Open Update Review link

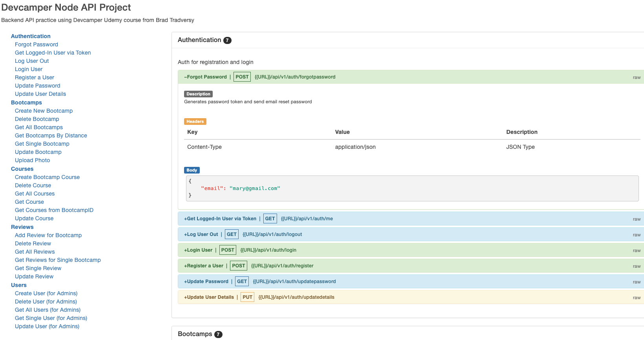pos(34,276)
